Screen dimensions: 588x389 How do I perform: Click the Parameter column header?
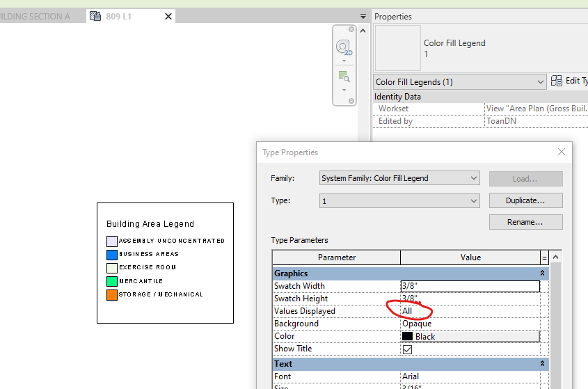(336, 257)
